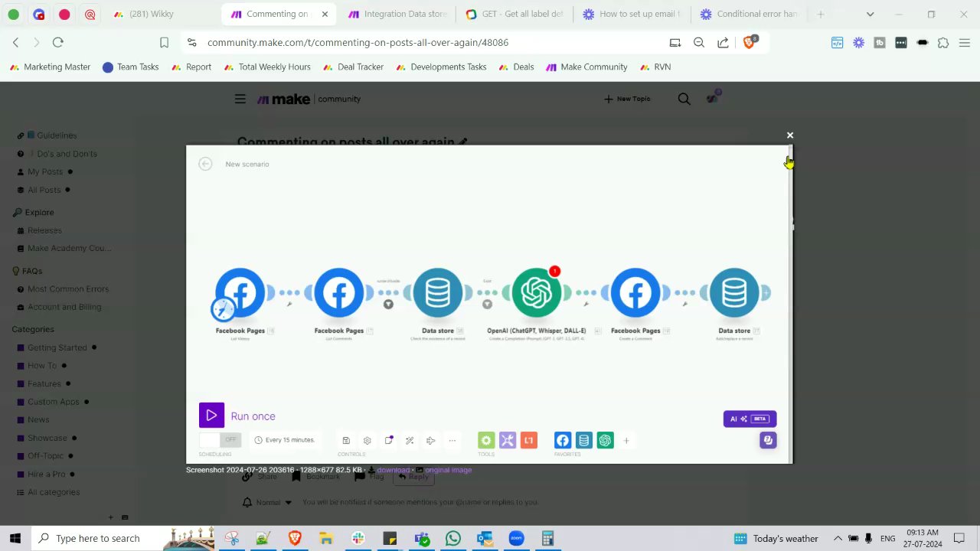
Task: Open a new browser tab
Action: click(x=821, y=14)
